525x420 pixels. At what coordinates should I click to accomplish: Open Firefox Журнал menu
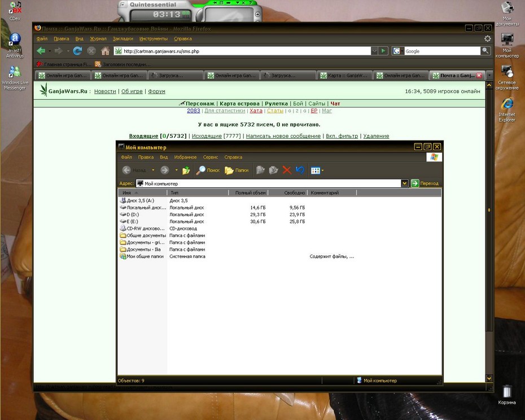pos(98,38)
